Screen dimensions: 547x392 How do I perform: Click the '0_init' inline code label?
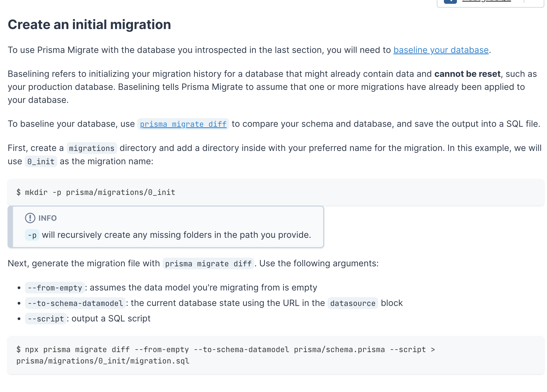coord(41,162)
